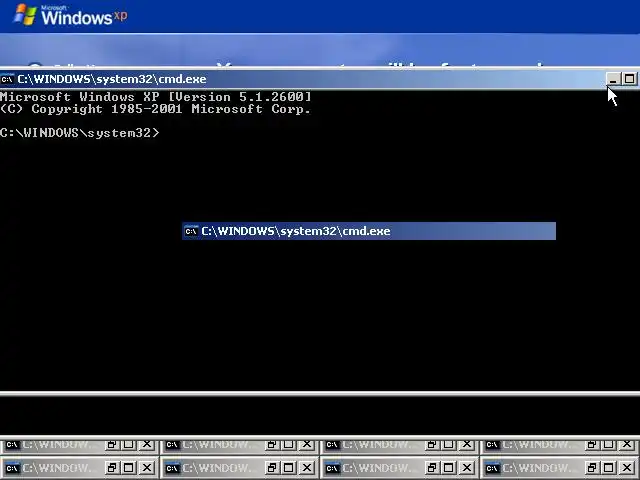This screenshot has width=640, height=480.
Task: Close the bottom-left minimized cmd window
Action: pos(147,467)
